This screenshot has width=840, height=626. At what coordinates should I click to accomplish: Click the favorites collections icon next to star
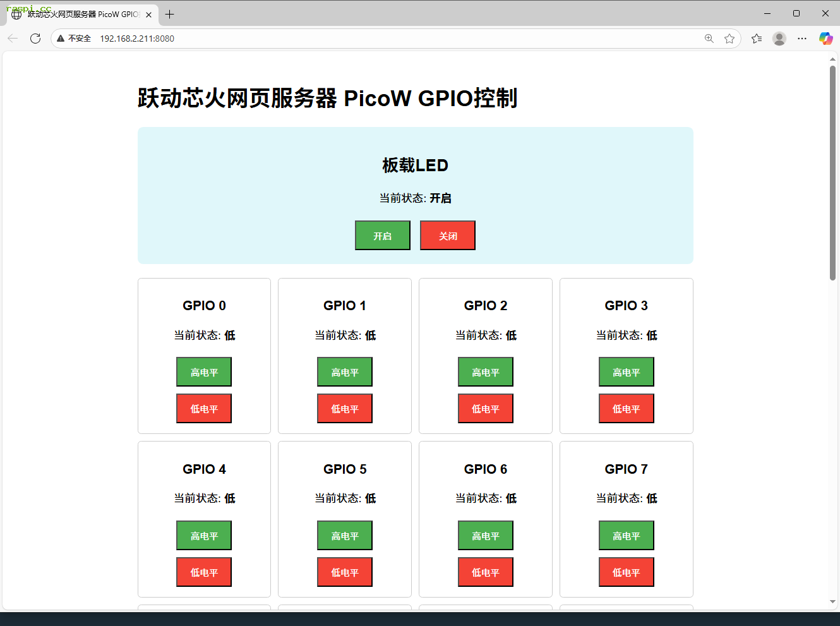[x=756, y=39]
